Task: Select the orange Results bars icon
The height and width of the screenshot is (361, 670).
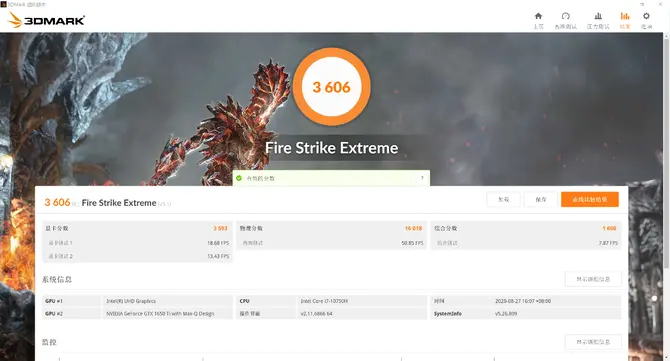Action: tap(625, 16)
